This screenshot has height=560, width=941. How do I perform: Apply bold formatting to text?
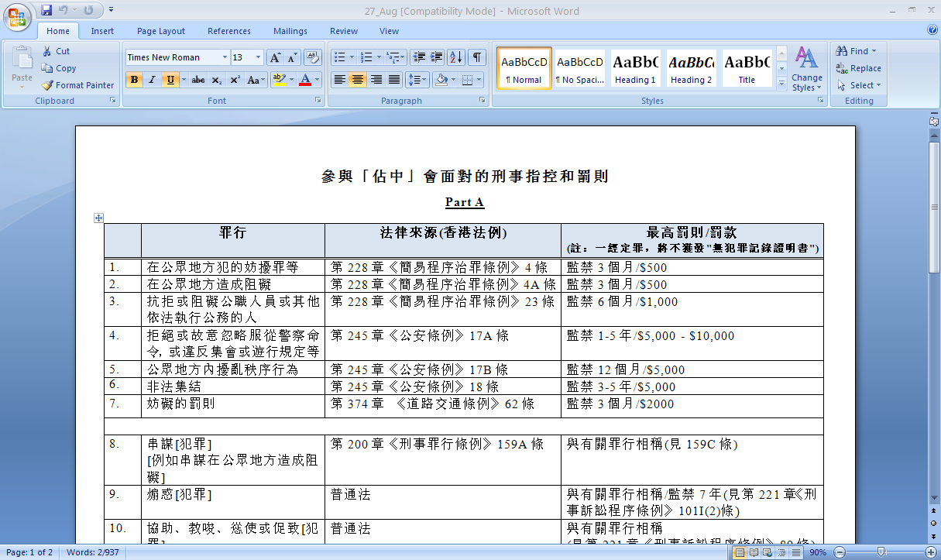(x=134, y=80)
